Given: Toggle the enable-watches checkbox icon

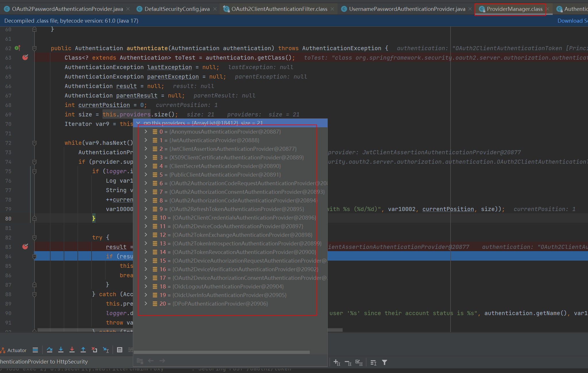Looking at the screenshot, I should pyautogui.click(x=358, y=362).
